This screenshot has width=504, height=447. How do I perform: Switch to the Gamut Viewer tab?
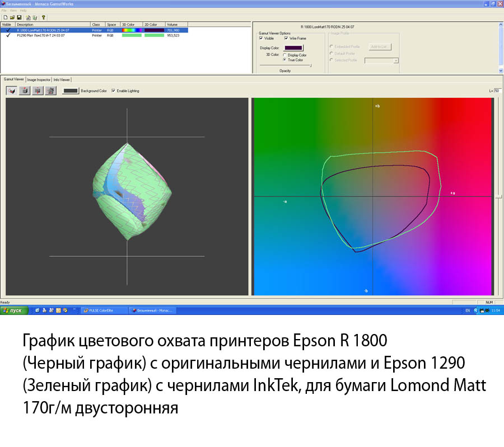click(14, 79)
